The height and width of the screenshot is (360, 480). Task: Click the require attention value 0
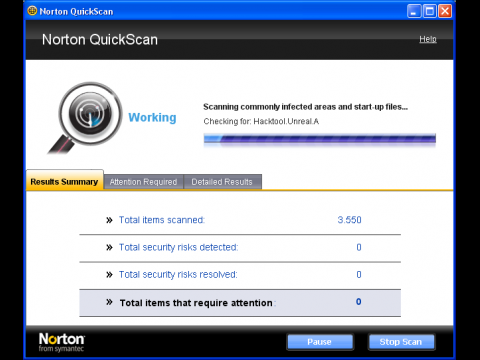(359, 302)
